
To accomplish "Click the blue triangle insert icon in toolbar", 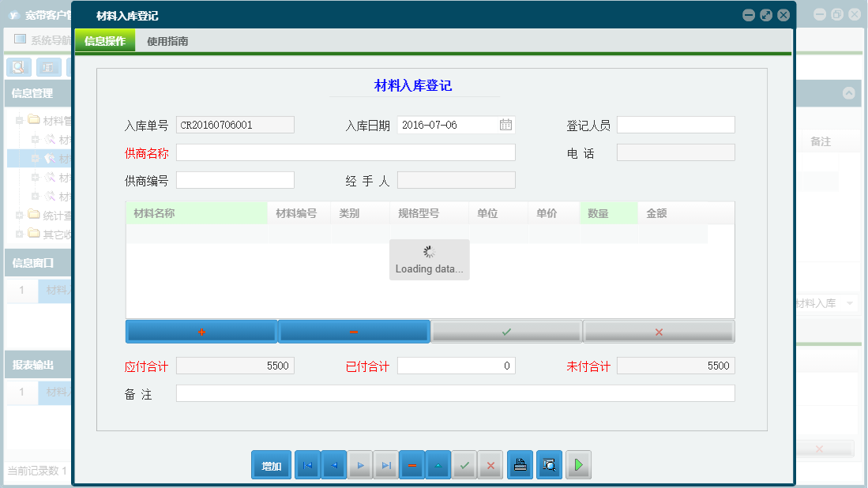I will [x=438, y=465].
